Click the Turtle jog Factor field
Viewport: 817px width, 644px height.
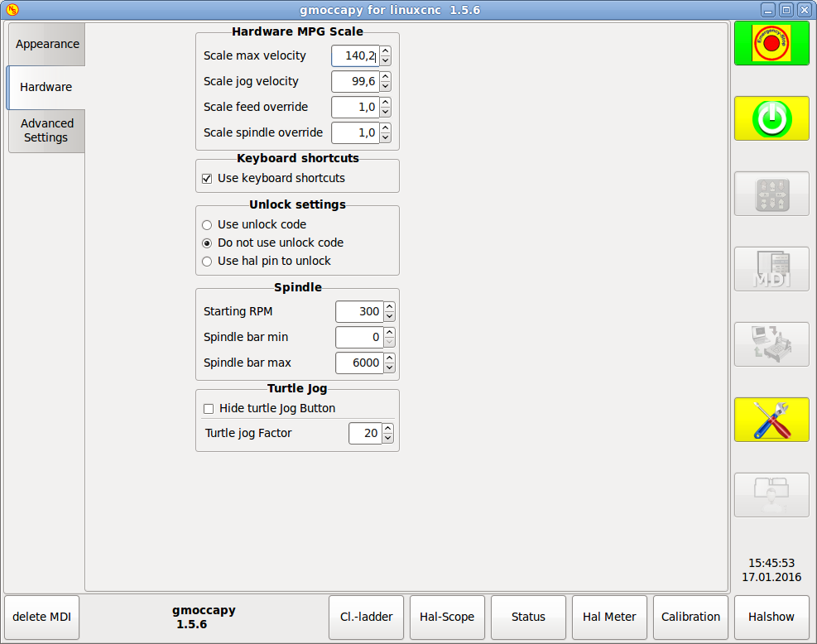coord(365,433)
